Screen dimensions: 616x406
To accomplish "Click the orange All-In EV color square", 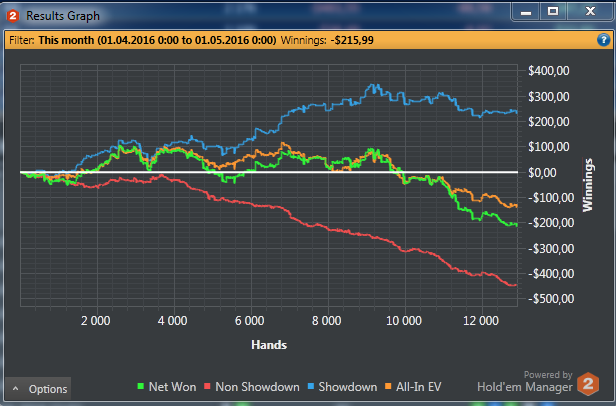I will click(x=388, y=386).
